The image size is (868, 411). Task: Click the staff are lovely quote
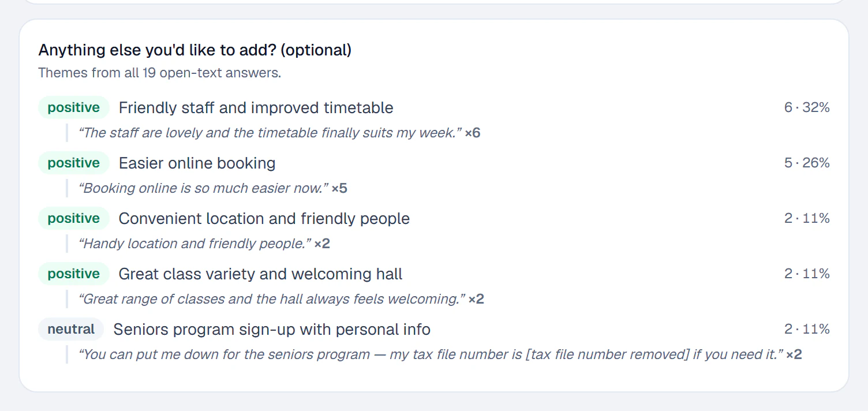coord(270,133)
